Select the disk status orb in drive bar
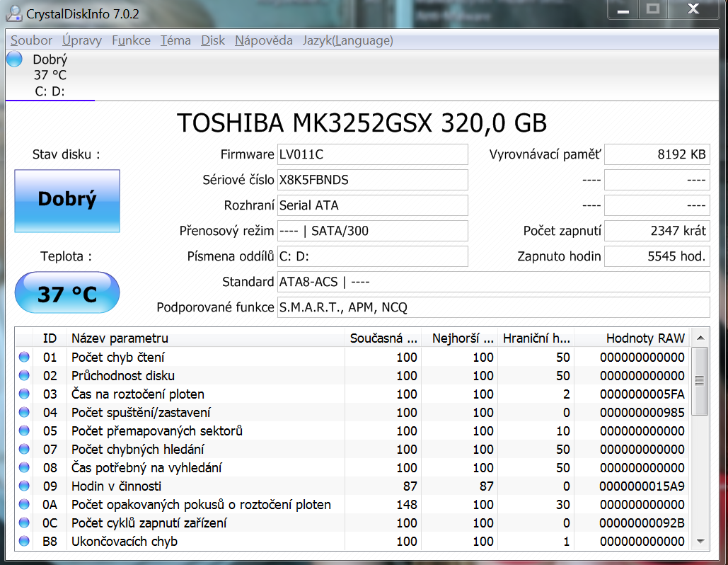Image resolution: width=728 pixels, height=565 pixels. 14,59
